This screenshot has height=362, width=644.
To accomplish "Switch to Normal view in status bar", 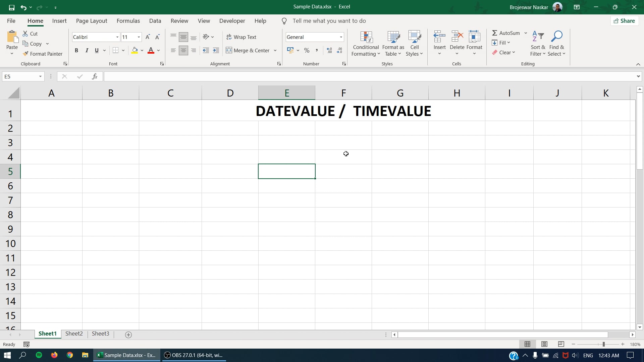I will pyautogui.click(x=527, y=344).
